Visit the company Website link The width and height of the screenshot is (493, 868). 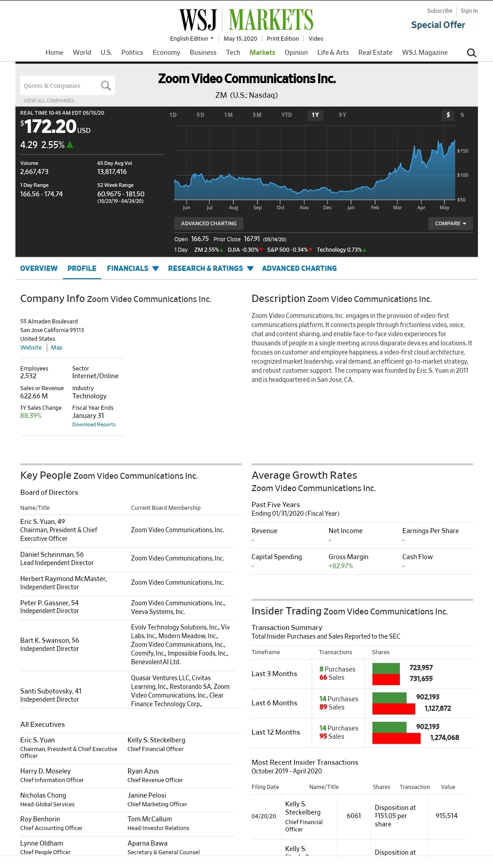point(31,348)
